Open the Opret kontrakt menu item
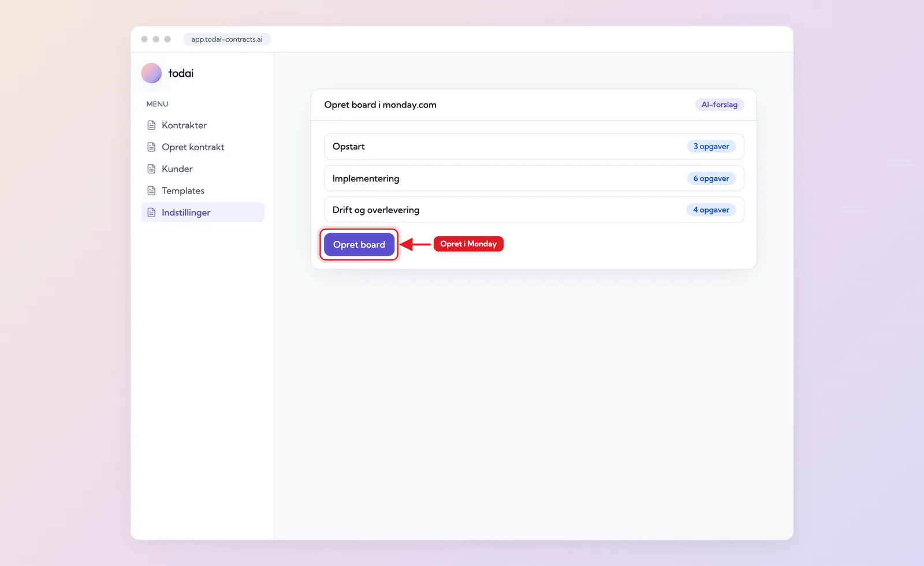The image size is (924, 566). tap(203, 147)
